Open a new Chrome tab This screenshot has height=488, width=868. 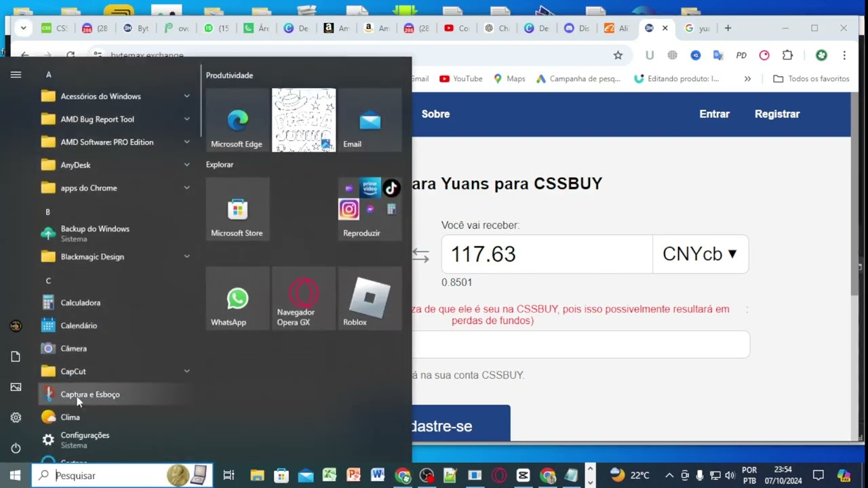tap(728, 28)
